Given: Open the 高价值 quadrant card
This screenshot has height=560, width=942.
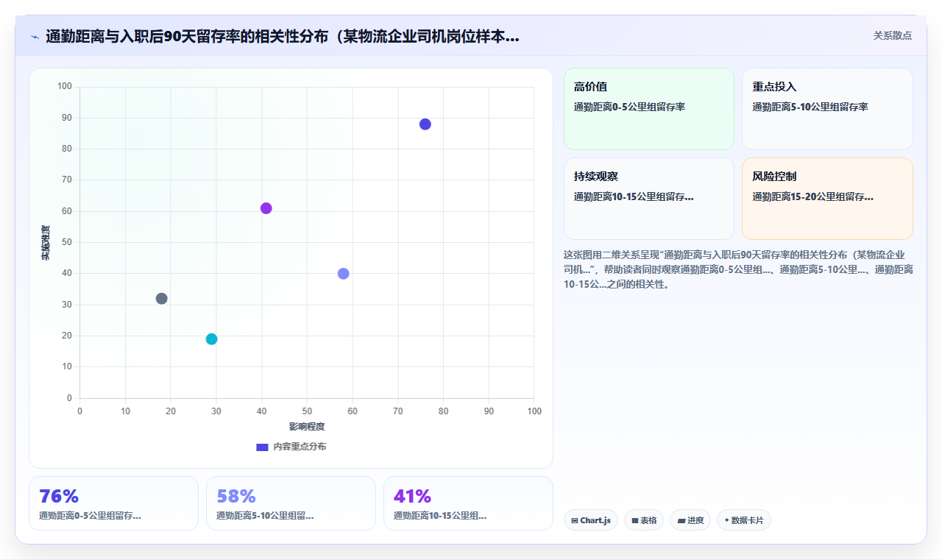Looking at the screenshot, I should [x=649, y=109].
